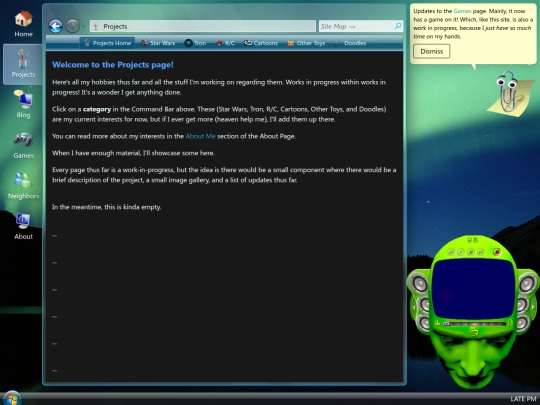
Task: Close the green media player
Action: pyautogui.click(x=475, y=240)
